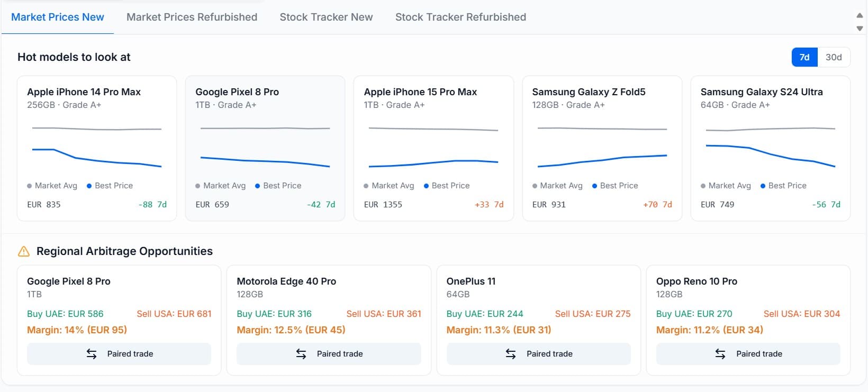Select the 7d time range
868x392 pixels.
(804, 57)
